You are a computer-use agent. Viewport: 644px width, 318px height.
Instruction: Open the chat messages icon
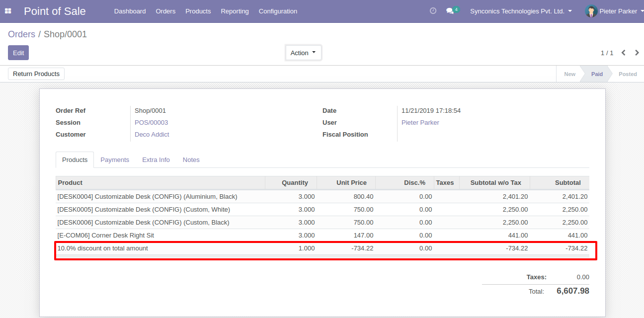coord(450,11)
